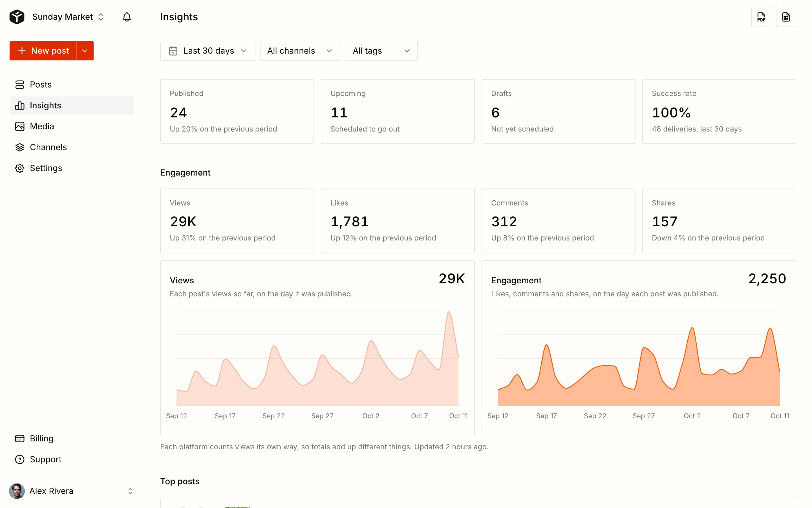Image resolution: width=812 pixels, height=508 pixels.
Task: Click the Top posts heading
Action: click(180, 481)
